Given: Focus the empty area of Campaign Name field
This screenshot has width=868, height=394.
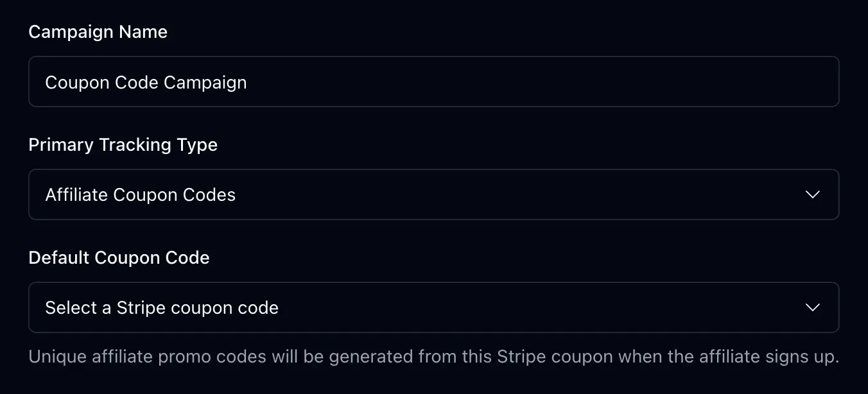Looking at the screenshot, I should coord(546,81).
